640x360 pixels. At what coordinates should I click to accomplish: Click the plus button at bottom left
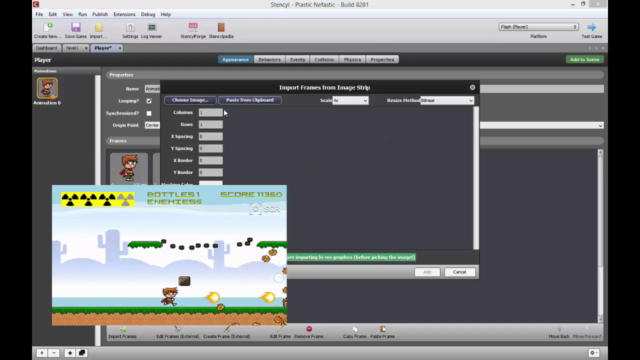coord(42,353)
